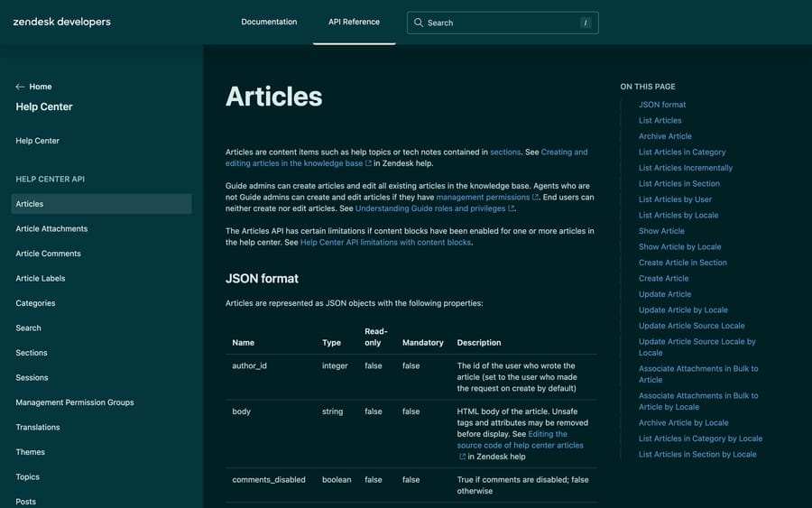Jump to Update Article section

point(665,294)
